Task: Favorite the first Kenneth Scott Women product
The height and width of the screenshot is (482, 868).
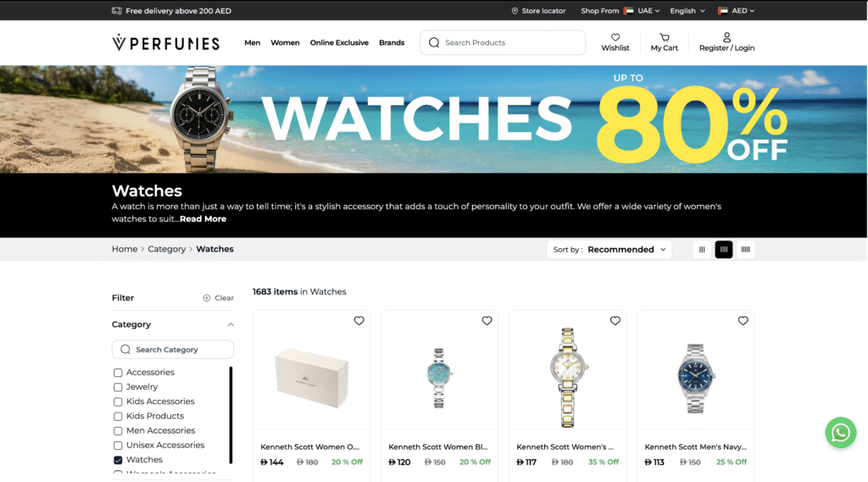Action: (359, 321)
